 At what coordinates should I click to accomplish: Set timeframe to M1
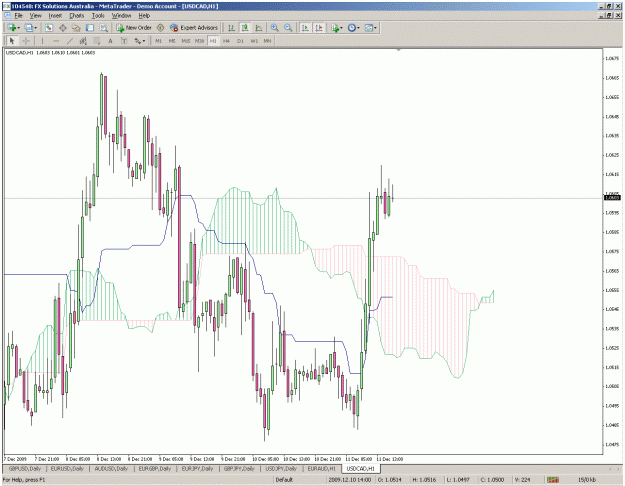(x=158, y=41)
